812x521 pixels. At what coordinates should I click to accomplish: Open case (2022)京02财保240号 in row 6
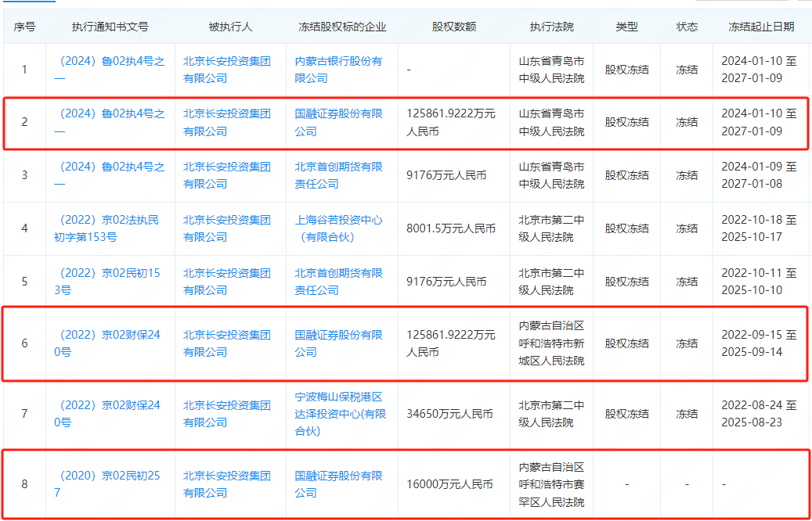tap(107, 343)
